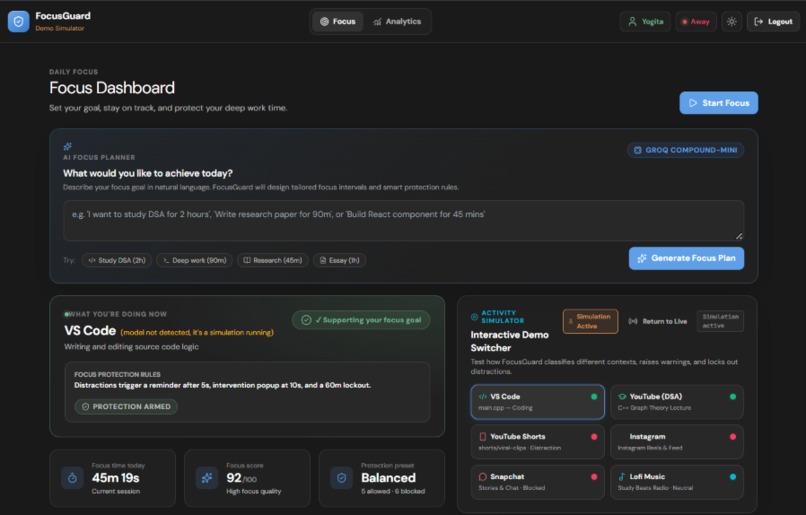Select the Study DSA (2h) suggestion chip
The width and height of the screenshot is (806, 515).
click(117, 260)
